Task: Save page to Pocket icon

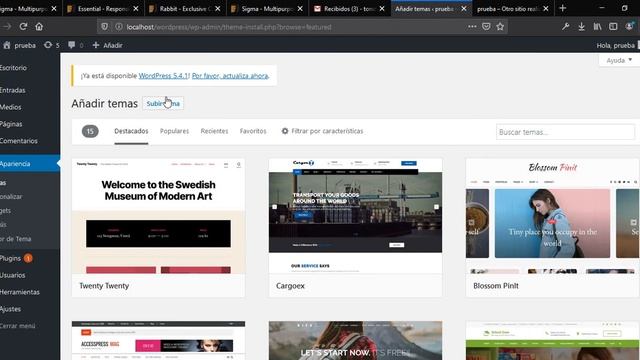Action: click(486, 27)
